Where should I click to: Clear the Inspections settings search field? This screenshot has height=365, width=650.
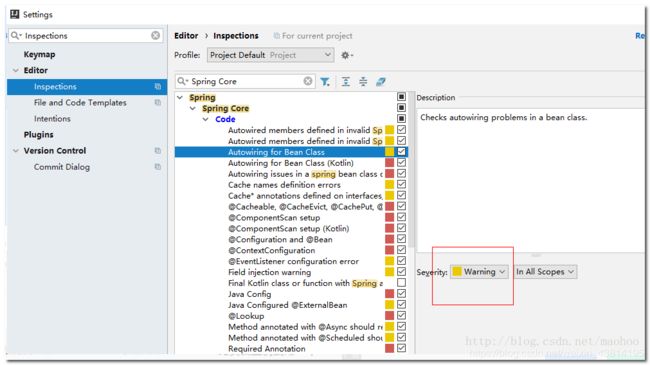click(x=155, y=36)
